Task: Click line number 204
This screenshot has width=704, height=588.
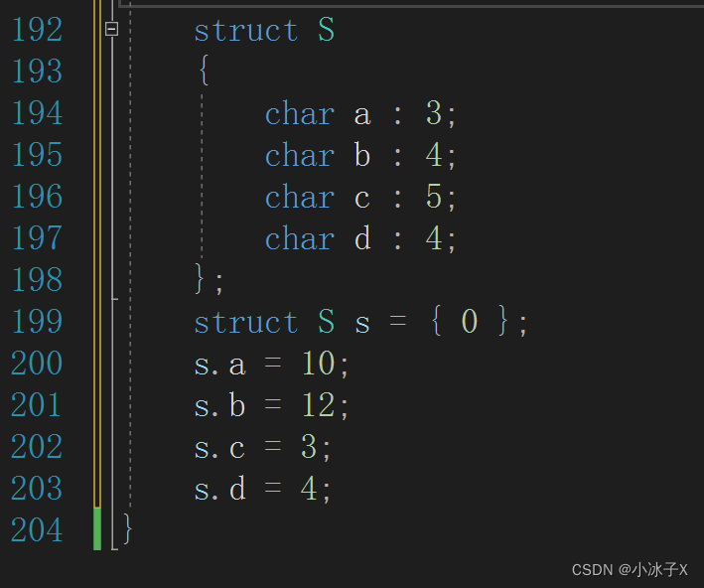Action: [x=37, y=529]
